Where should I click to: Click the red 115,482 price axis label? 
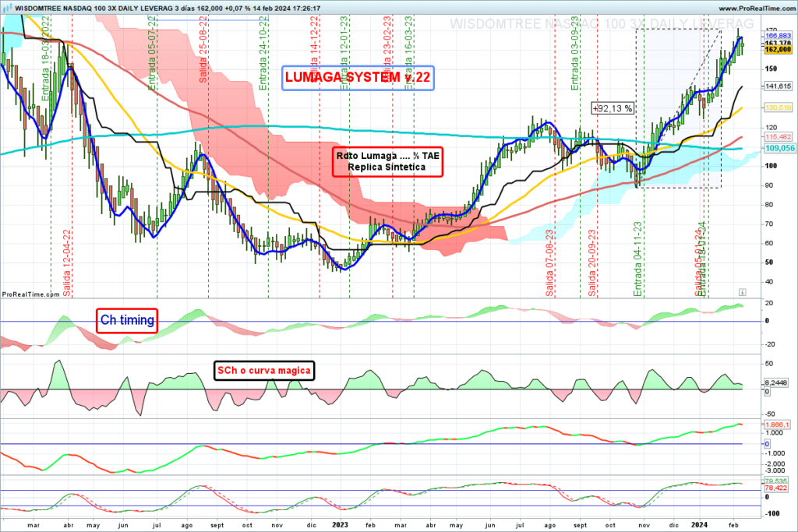coord(778,137)
